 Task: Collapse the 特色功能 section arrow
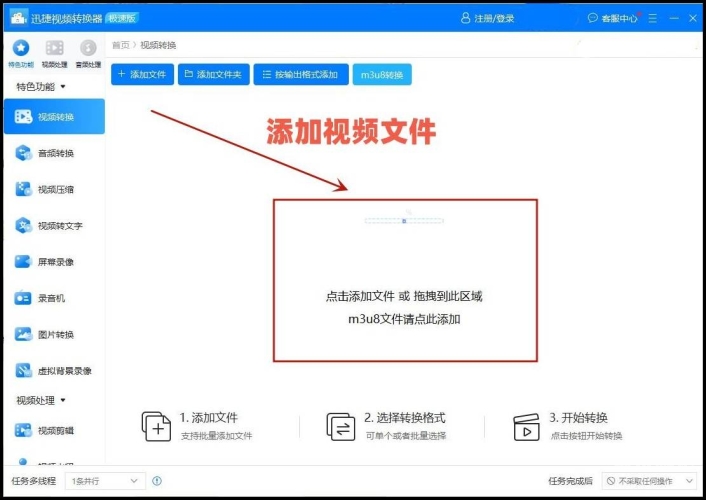[63, 86]
